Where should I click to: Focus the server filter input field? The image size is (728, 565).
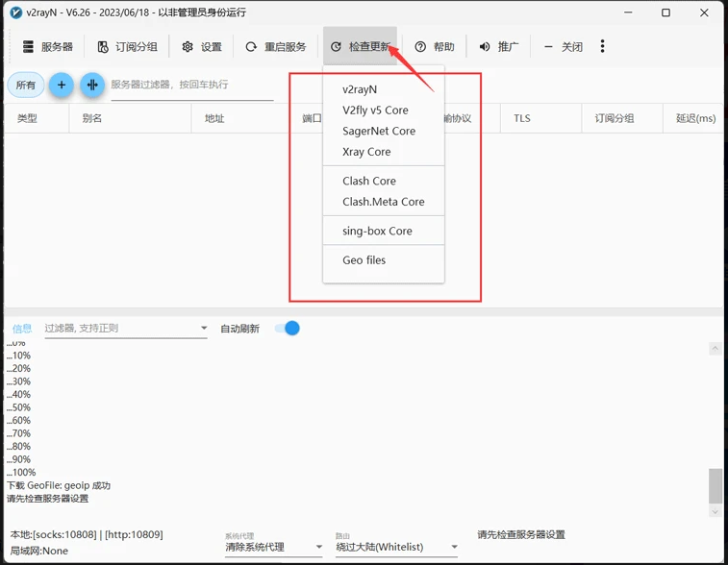191,85
